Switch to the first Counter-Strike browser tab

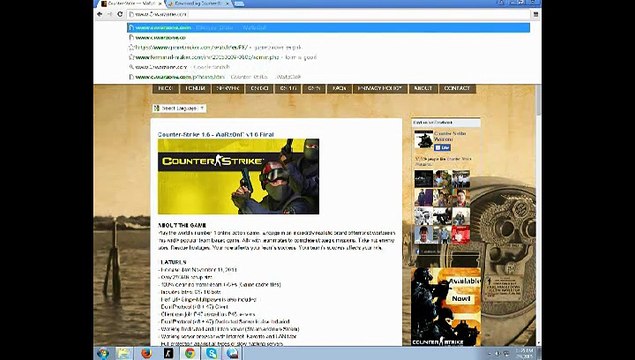[x=132, y=4]
